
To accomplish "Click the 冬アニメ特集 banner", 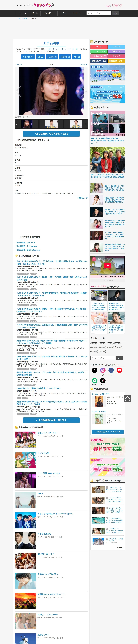I will tap(108, 94).
